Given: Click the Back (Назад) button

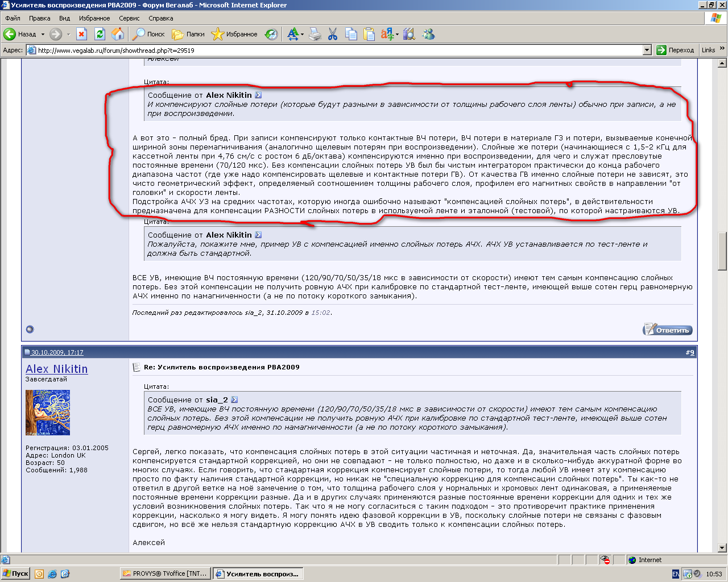Looking at the screenshot, I should 20,34.
